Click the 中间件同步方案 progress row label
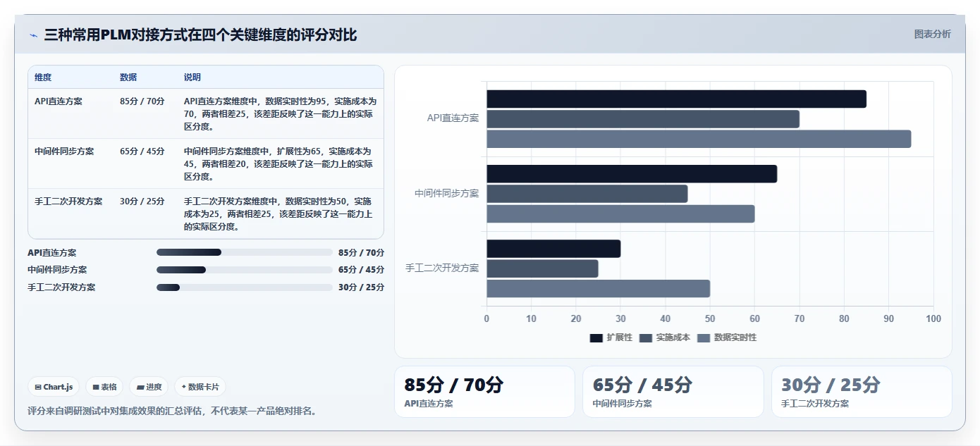This screenshot has width=980, height=446. coord(57,270)
